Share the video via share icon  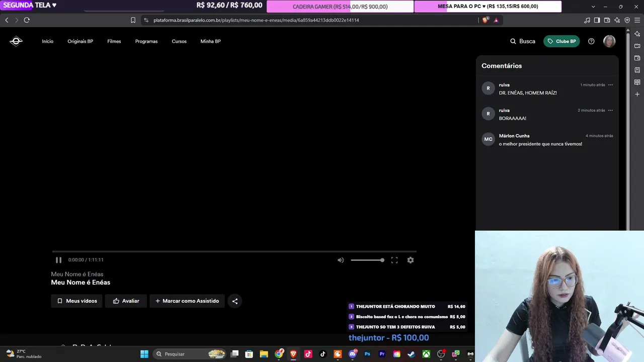click(x=235, y=301)
